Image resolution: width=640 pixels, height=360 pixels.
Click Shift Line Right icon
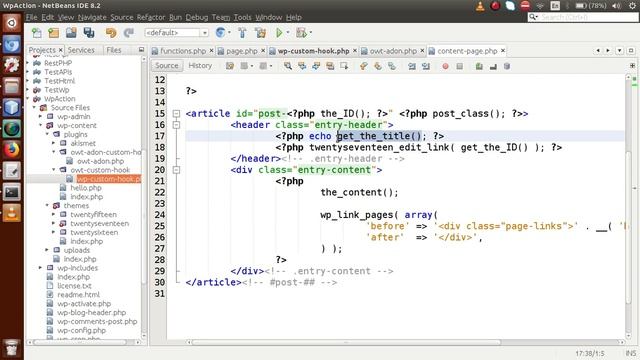point(426,66)
